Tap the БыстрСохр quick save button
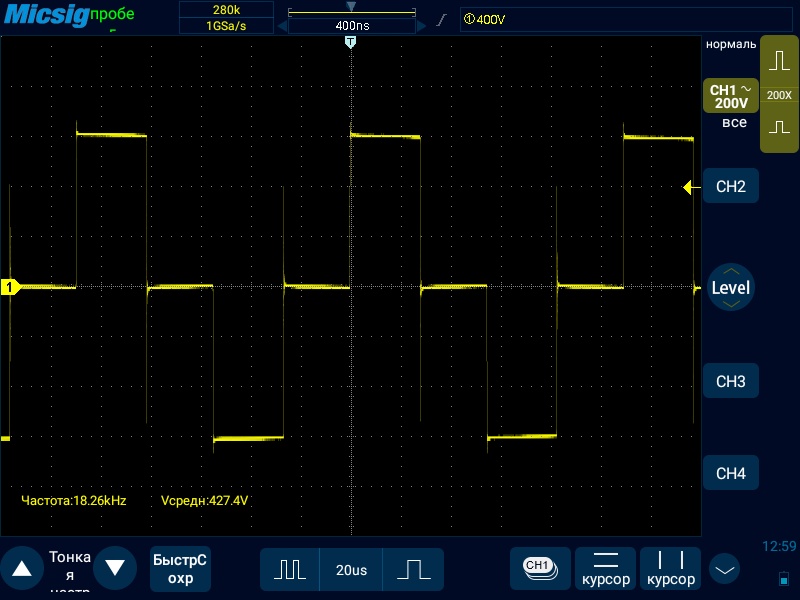Viewport: 800px width, 600px height. tap(180, 569)
